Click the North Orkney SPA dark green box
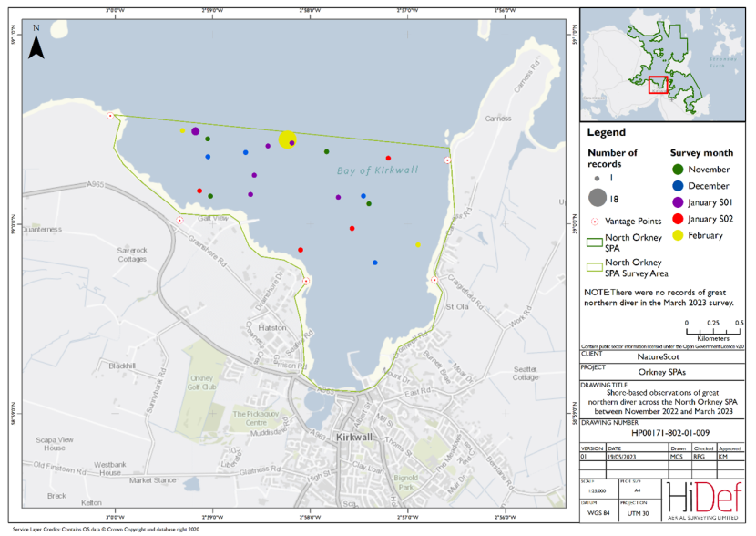 tap(595, 242)
